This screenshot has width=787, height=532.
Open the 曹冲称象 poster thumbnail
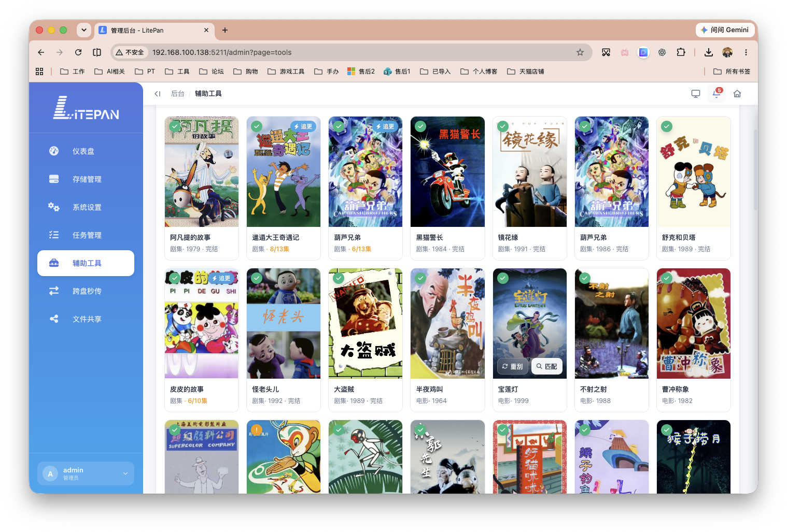694,323
